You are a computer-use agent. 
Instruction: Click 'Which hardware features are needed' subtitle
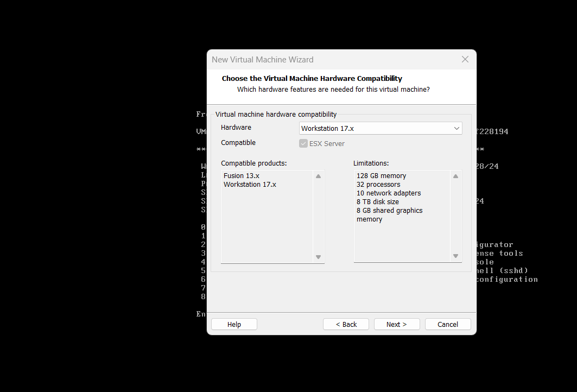pos(333,90)
